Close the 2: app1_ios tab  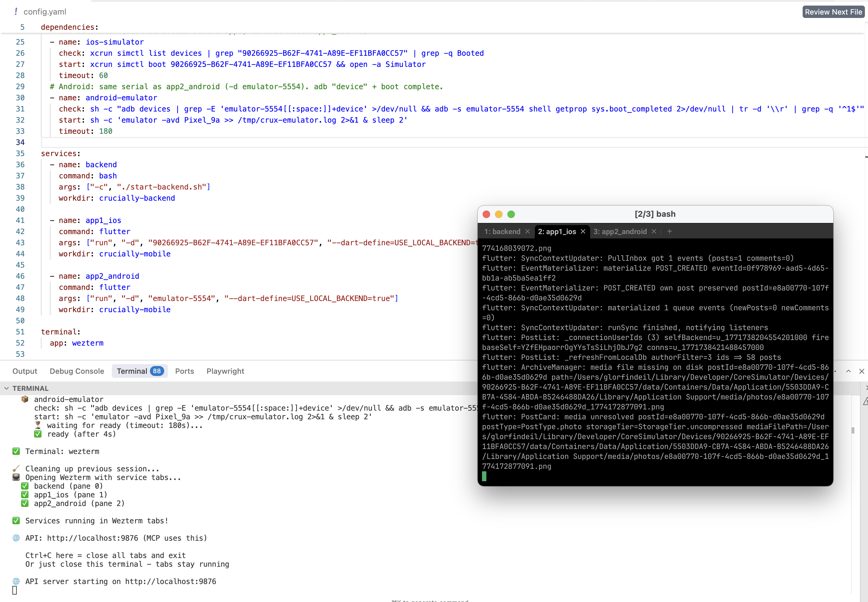pos(583,232)
